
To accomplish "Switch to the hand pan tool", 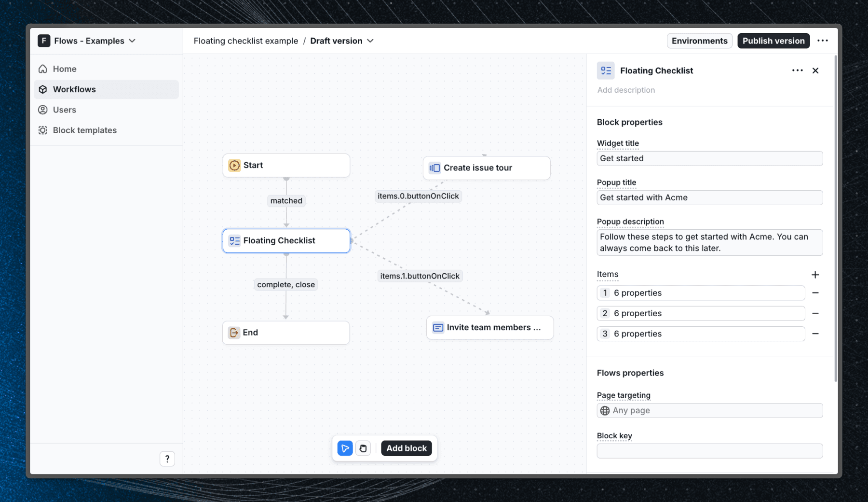I will point(363,448).
